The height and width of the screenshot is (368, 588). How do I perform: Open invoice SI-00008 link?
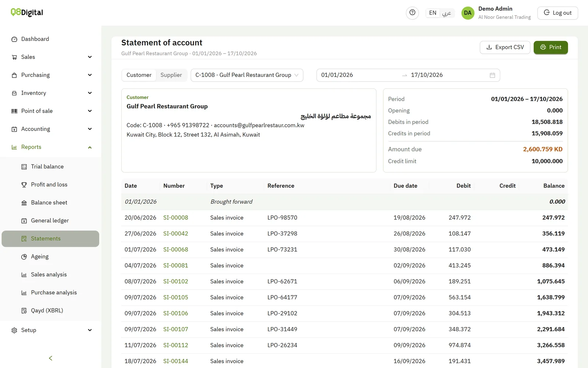click(176, 217)
